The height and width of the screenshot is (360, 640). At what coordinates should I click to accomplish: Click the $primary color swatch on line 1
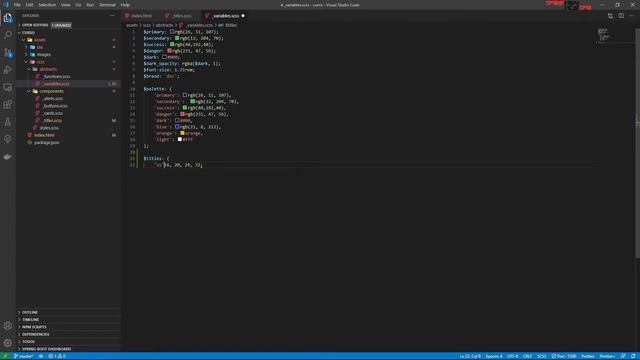[172, 31]
